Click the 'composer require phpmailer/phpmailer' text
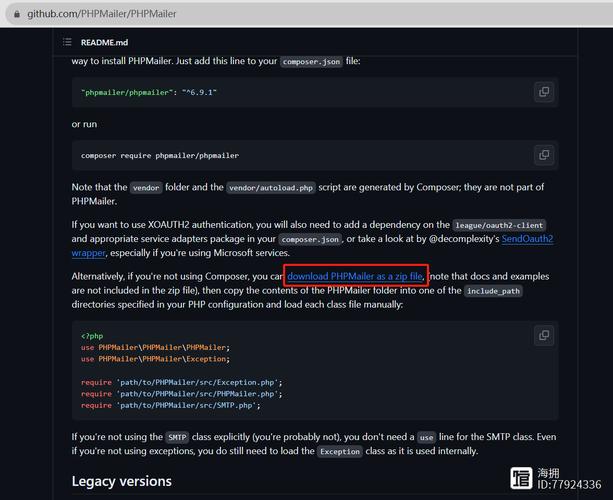This screenshot has height=500, width=613. pos(160,156)
